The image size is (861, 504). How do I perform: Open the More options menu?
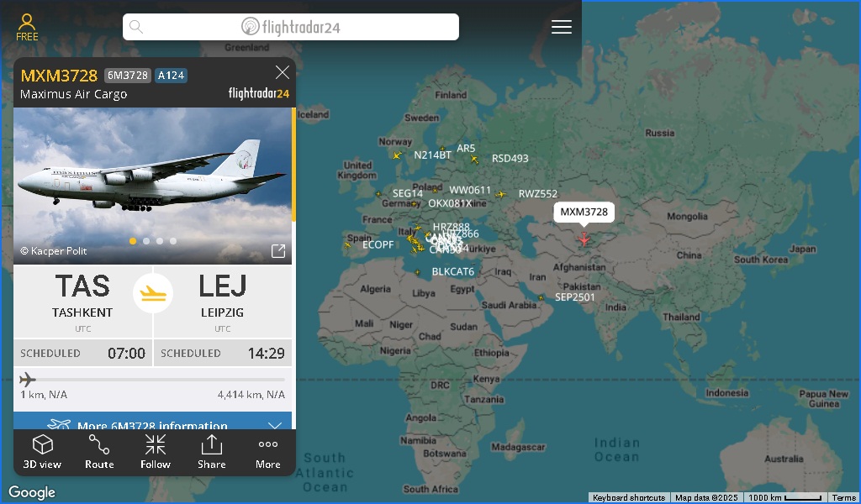click(268, 452)
